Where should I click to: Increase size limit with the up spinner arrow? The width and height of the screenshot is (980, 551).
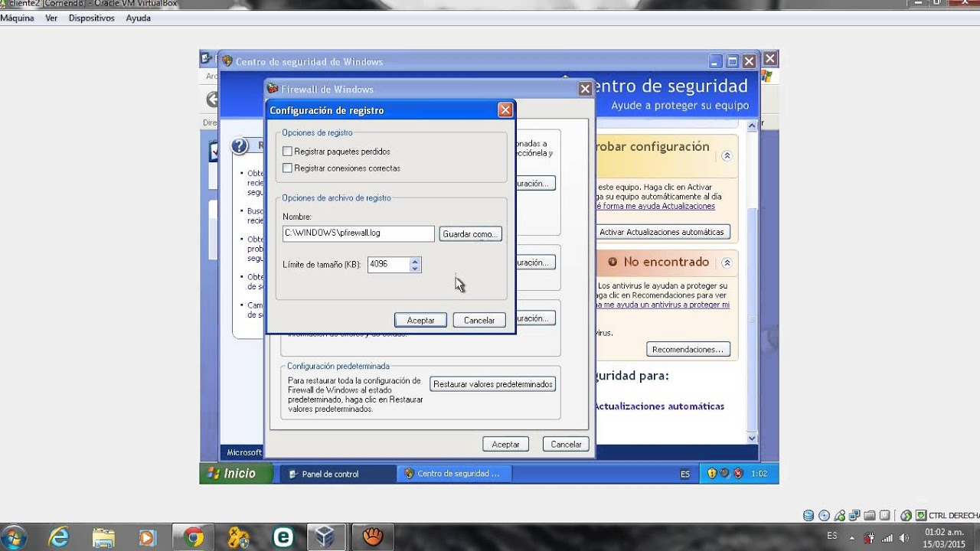pyautogui.click(x=415, y=260)
